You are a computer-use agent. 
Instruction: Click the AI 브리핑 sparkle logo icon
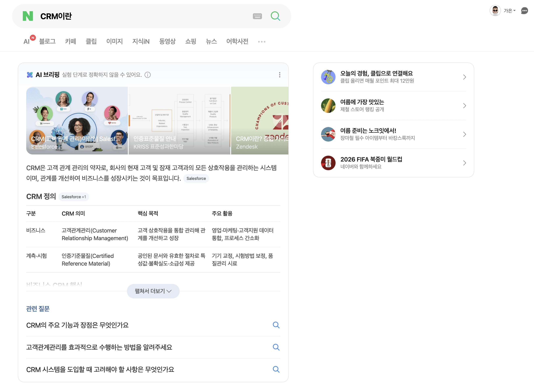point(30,75)
